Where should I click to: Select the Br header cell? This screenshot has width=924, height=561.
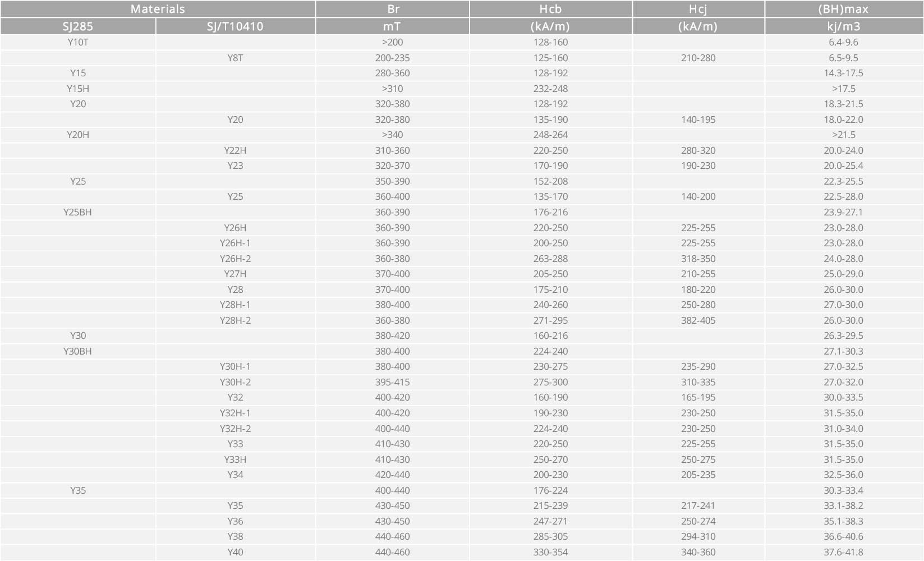pos(393,9)
